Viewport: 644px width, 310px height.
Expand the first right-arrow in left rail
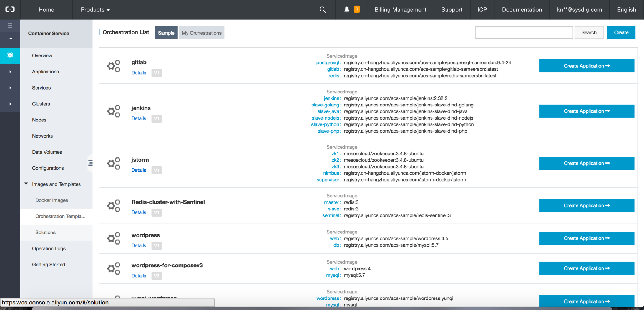(x=10, y=72)
